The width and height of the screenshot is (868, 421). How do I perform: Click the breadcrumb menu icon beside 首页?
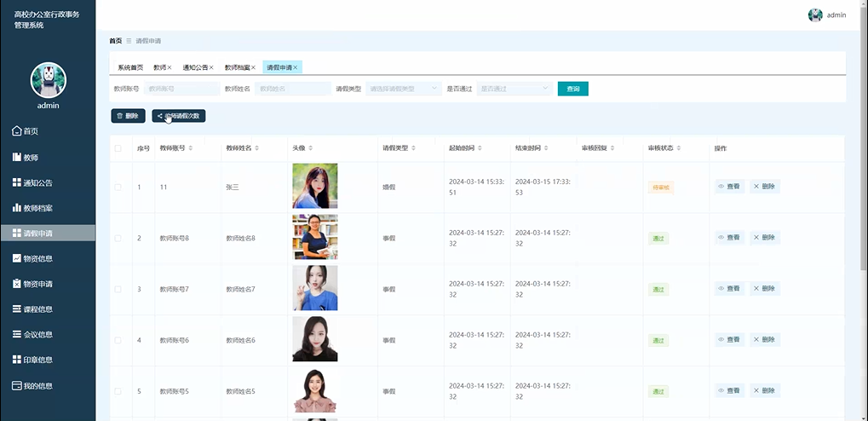click(x=129, y=41)
